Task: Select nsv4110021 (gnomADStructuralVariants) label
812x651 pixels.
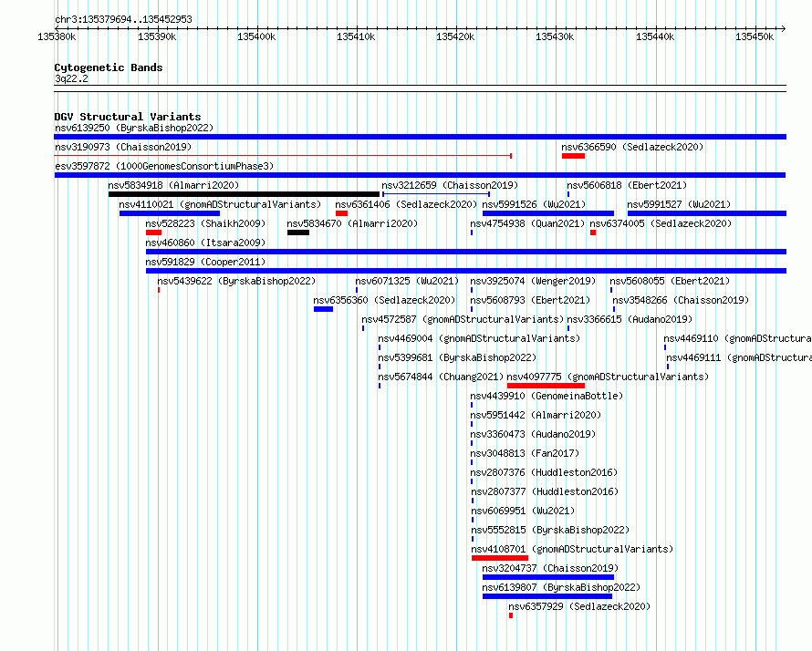Action: [x=220, y=204]
